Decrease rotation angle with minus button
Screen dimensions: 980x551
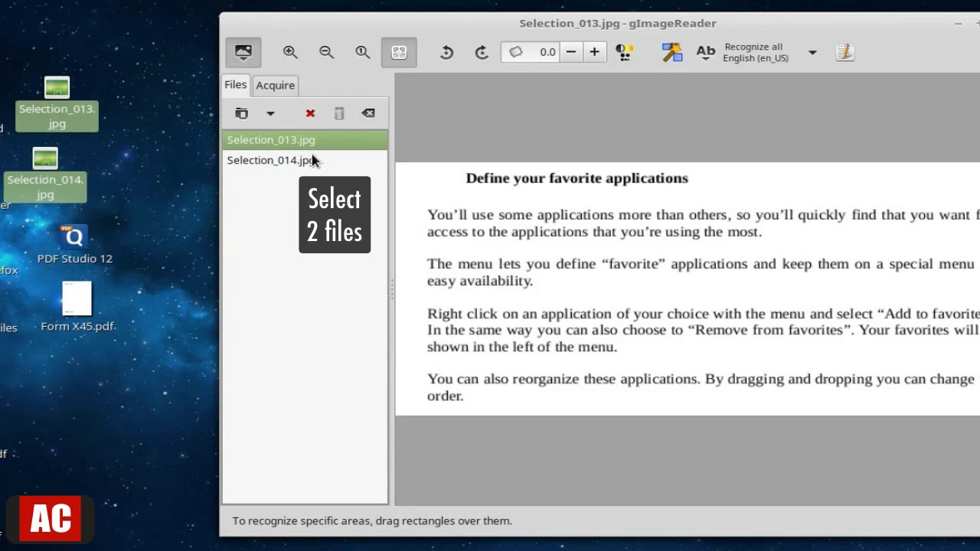571,52
